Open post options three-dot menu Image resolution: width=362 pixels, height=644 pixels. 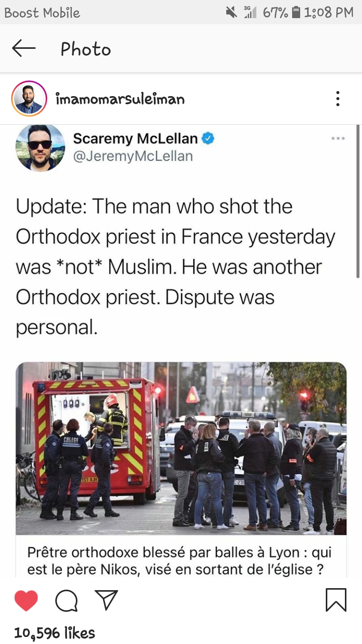click(x=338, y=99)
